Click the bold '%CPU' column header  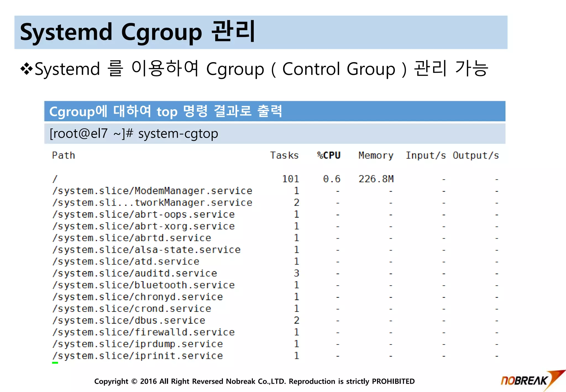[x=329, y=155]
